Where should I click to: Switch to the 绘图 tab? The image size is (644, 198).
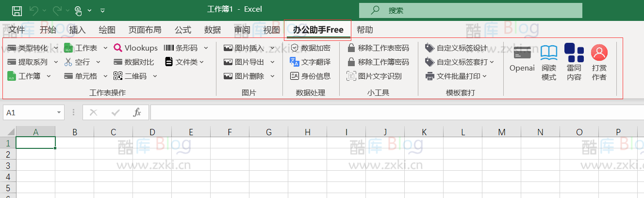point(107,30)
